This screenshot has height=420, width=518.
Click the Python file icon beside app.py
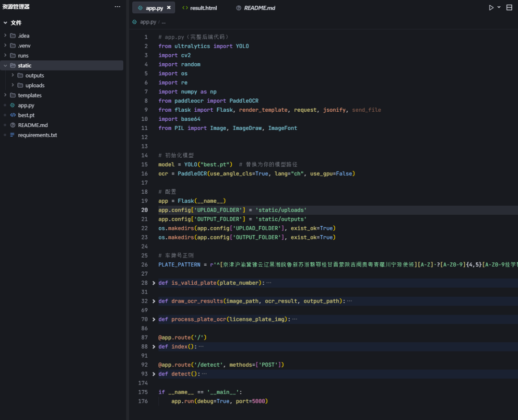pyautogui.click(x=12, y=105)
